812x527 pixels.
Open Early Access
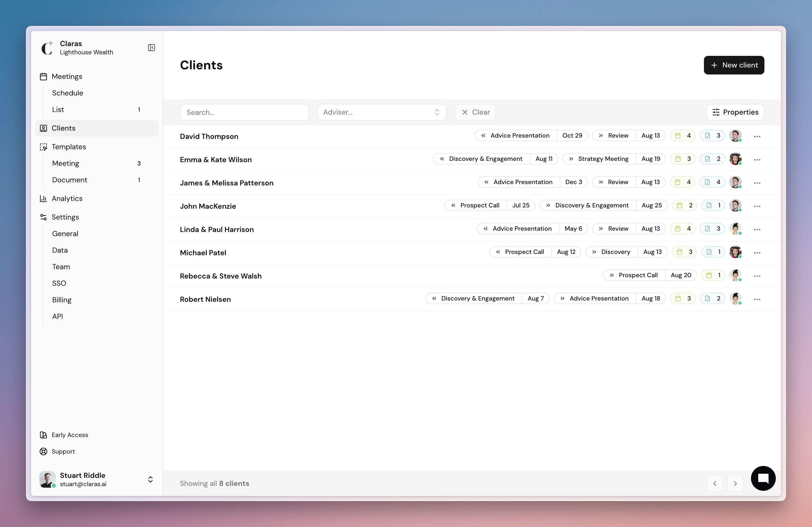pos(70,435)
